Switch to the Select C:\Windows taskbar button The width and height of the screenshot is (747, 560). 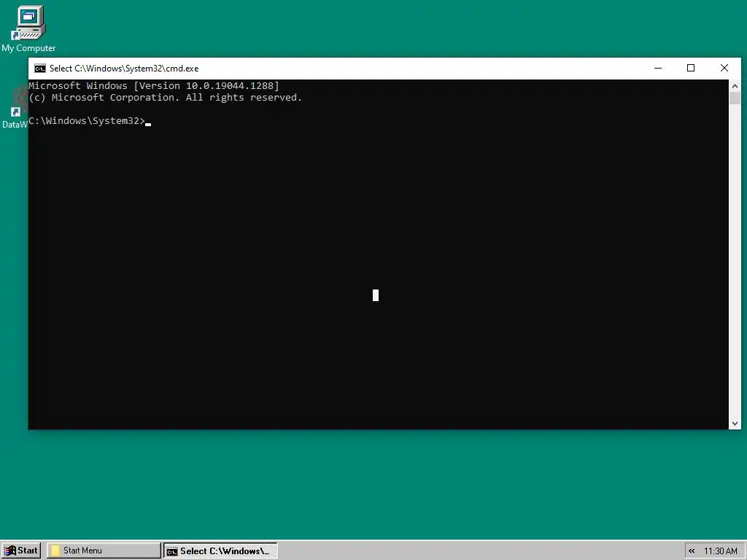click(x=220, y=551)
